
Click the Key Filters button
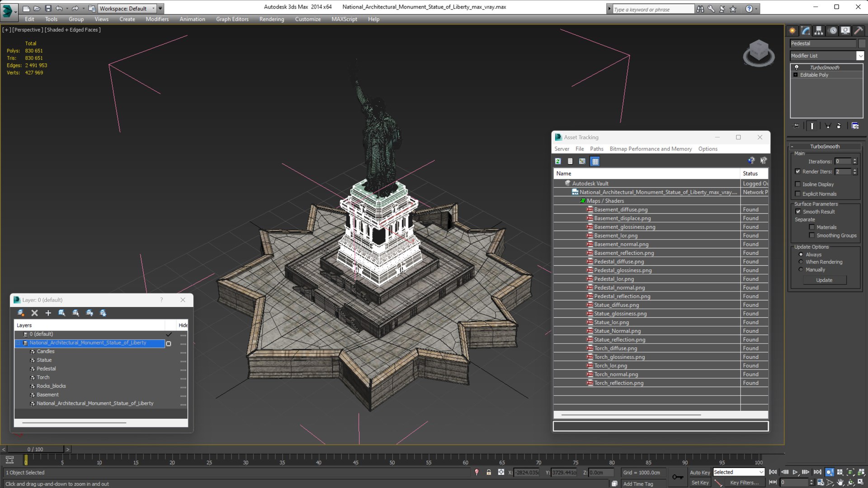[x=744, y=483]
